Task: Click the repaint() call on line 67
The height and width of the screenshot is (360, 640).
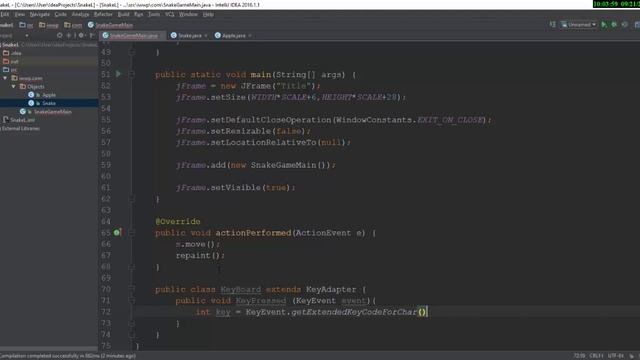Action: click(x=200, y=256)
